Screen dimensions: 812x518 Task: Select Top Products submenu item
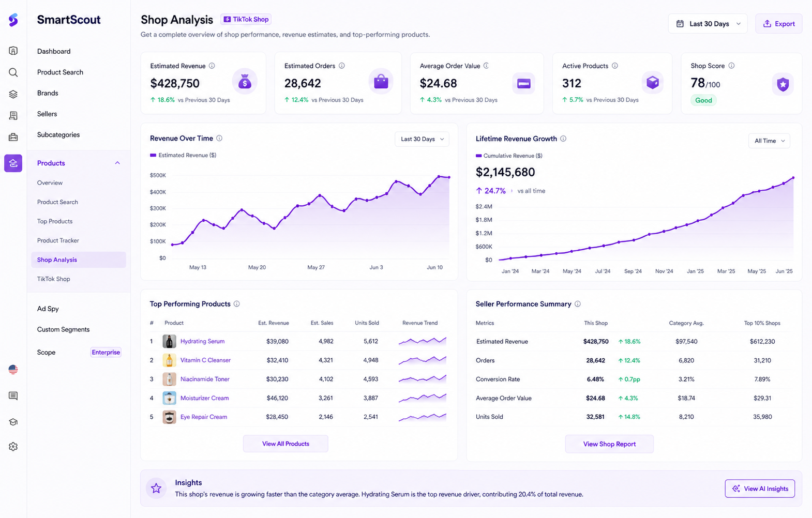55,221
